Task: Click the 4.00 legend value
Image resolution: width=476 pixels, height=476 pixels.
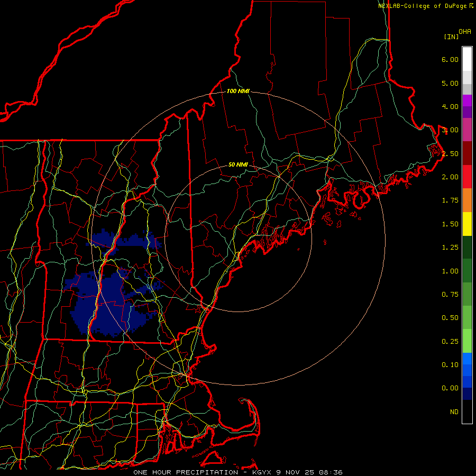Action: [450, 106]
